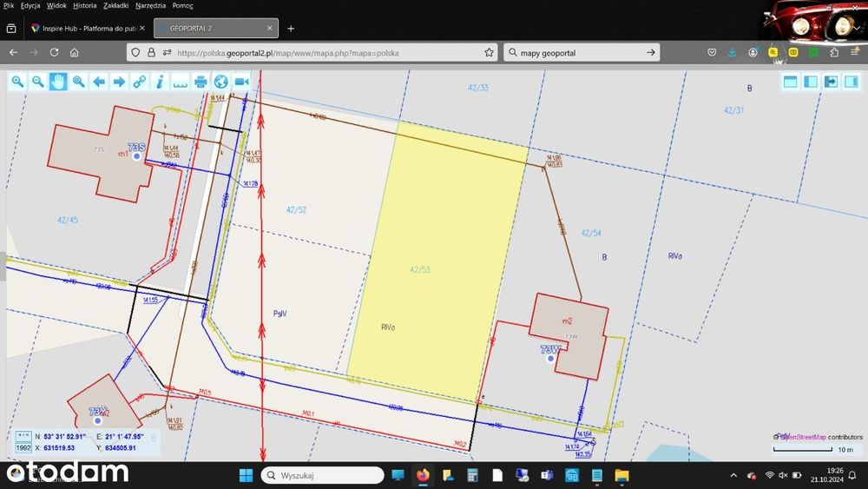Click the globe map icon
868x489 pixels.
[220, 82]
